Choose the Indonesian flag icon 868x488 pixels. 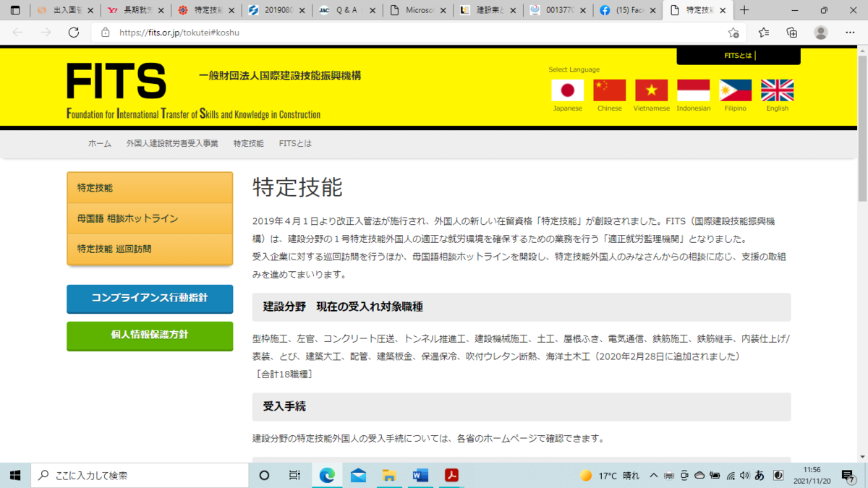click(x=693, y=90)
